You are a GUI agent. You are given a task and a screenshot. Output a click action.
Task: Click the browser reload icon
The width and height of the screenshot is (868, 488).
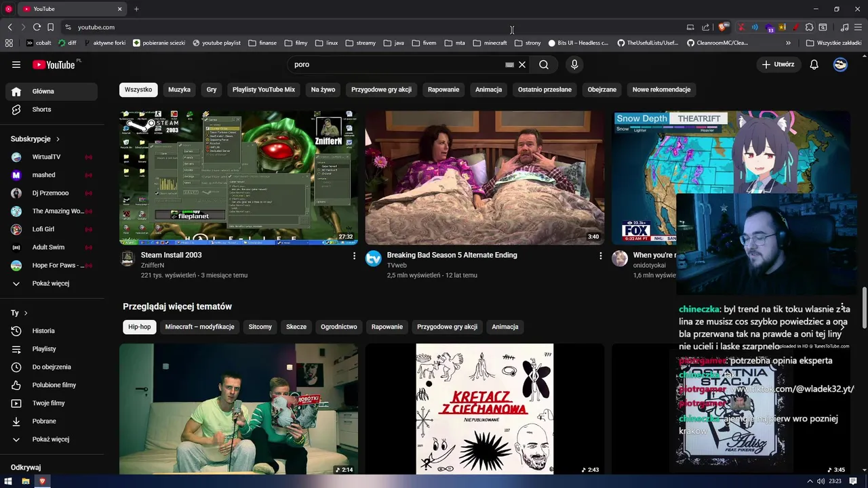point(37,27)
